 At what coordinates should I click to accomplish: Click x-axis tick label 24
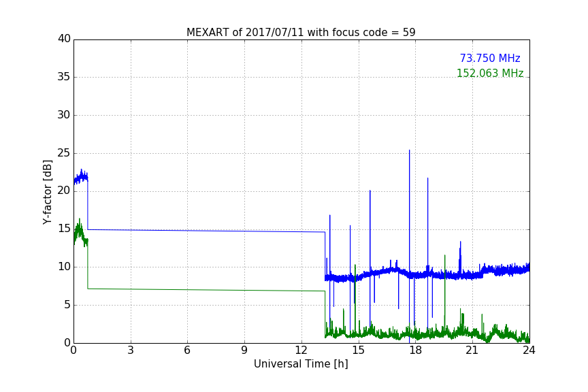point(529,350)
